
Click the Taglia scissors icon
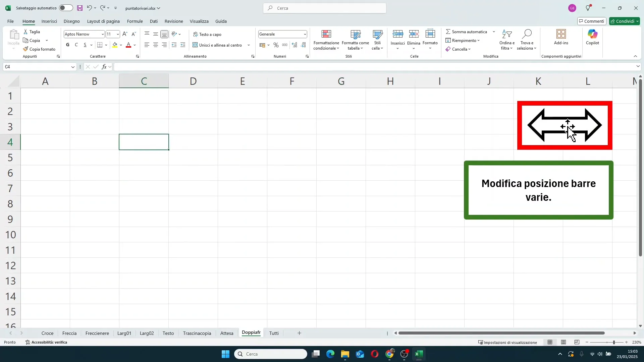click(x=25, y=32)
